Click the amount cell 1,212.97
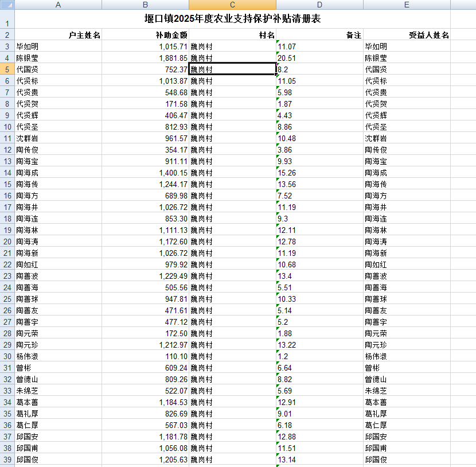Viewport: 476px width, 467px height. click(145, 345)
